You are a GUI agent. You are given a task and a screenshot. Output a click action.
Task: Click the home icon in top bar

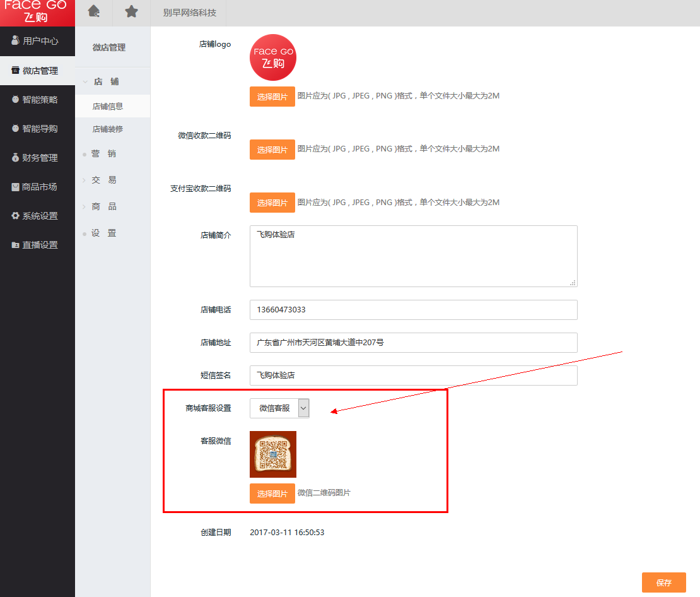94,12
